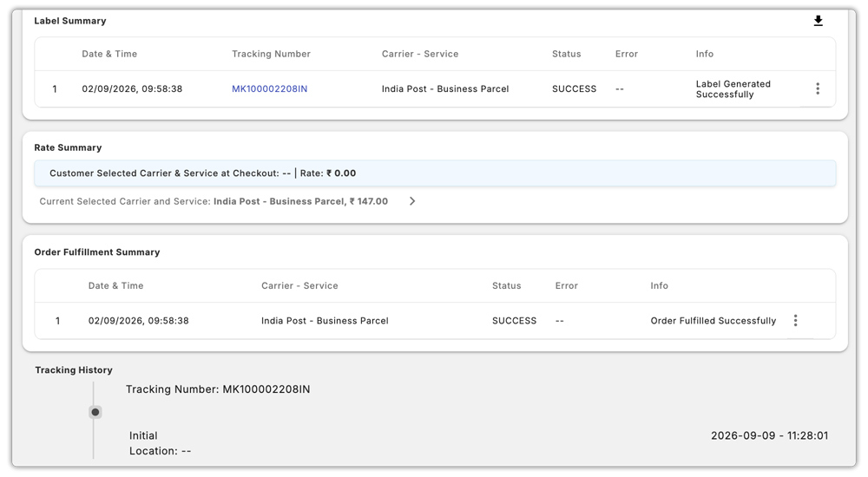Select row number 1 in Label Summary
Image resolution: width=868 pixels, height=477 pixels.
coord(54,89)
